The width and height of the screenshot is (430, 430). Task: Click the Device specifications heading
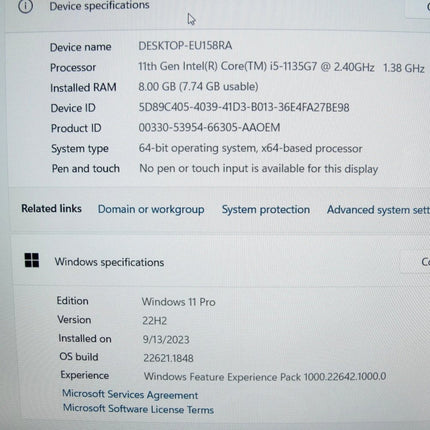(x=99, y=6)
